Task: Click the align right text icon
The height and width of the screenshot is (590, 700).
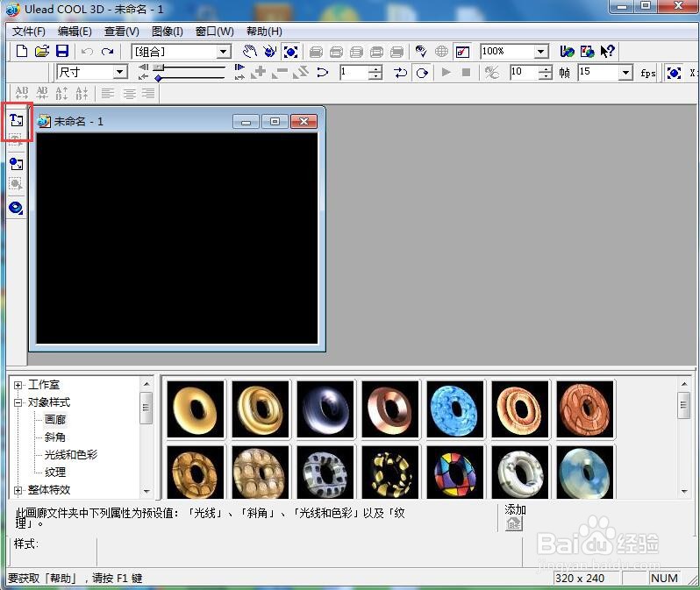Action: pyautogui.click(x=148, y=93)
